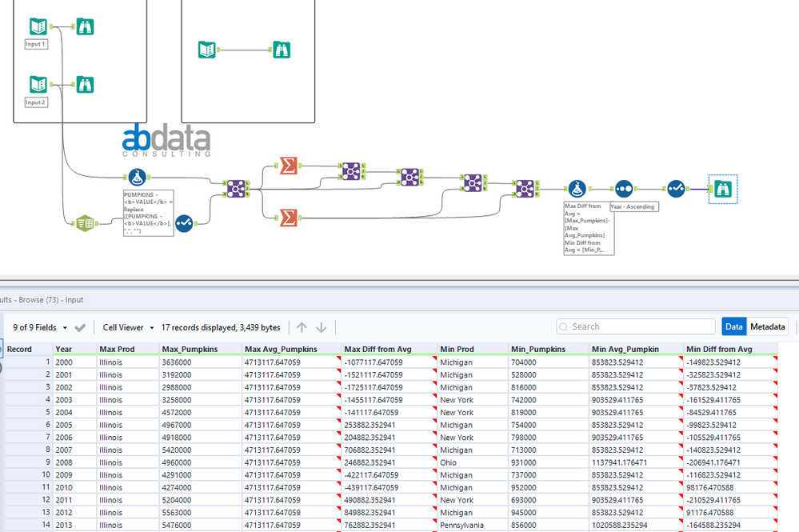Open the 9 of 9 Fields dropdown
799x532 pixels.
click(x=40, y=328)
